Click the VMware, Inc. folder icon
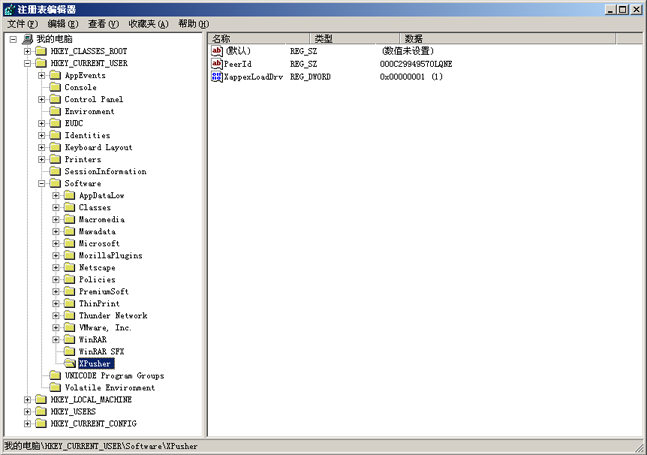This screenshot has height=455, width=647. click(x=69, y=328)
